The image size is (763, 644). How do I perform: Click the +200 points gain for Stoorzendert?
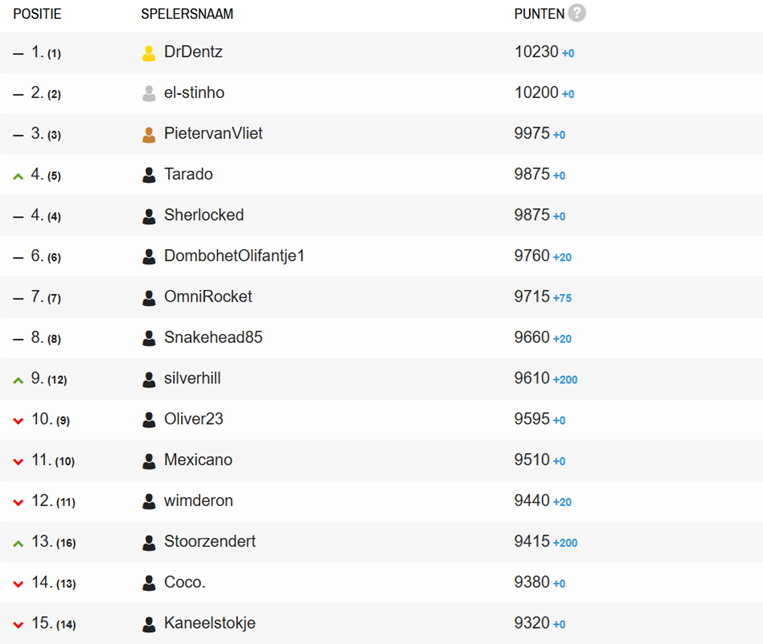(565, 543)
